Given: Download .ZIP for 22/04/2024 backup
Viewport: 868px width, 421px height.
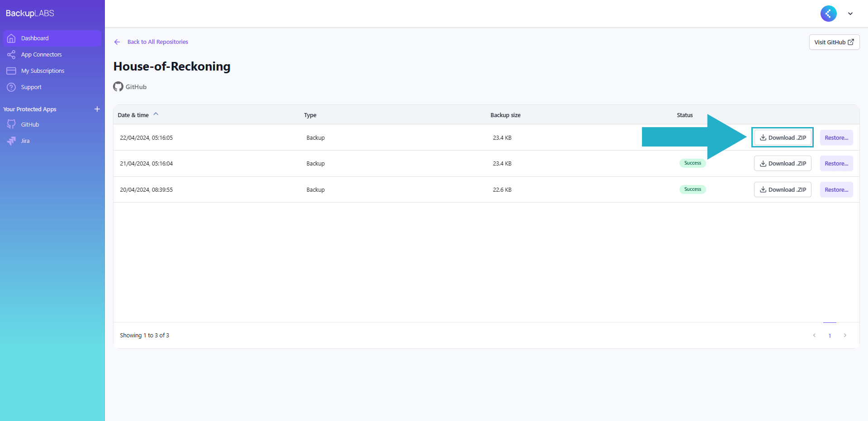Looking at the screenshot, I should 783,137.
